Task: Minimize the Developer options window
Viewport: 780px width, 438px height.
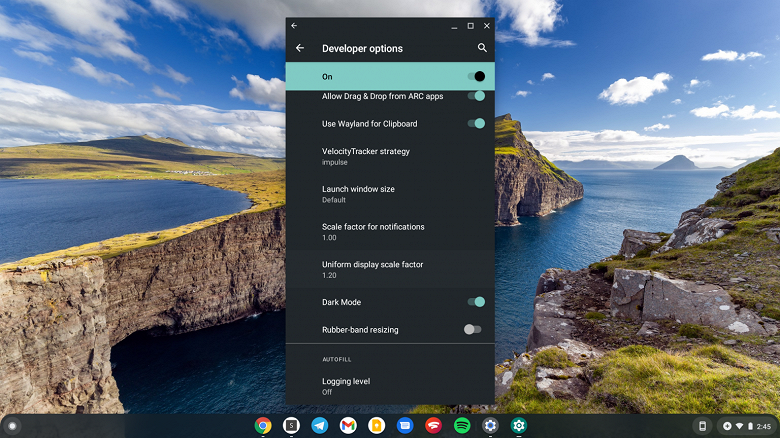Action: (454, 26)
